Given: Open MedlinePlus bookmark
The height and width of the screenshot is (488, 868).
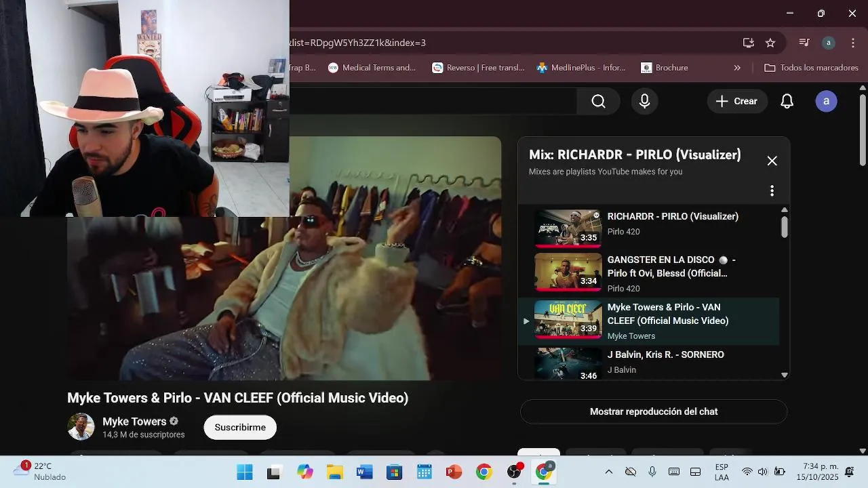Looking at the screenshot, I should [581, 68].
